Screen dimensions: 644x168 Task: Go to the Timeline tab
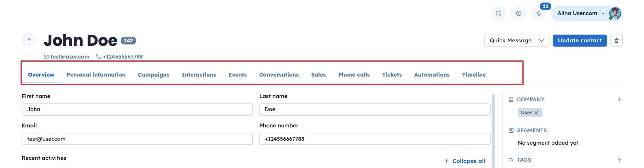474,75
